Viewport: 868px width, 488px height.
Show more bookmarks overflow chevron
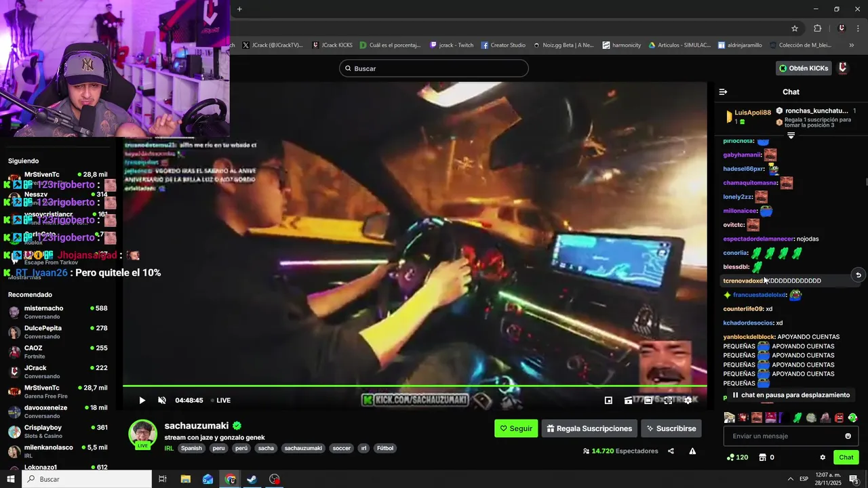852,45
